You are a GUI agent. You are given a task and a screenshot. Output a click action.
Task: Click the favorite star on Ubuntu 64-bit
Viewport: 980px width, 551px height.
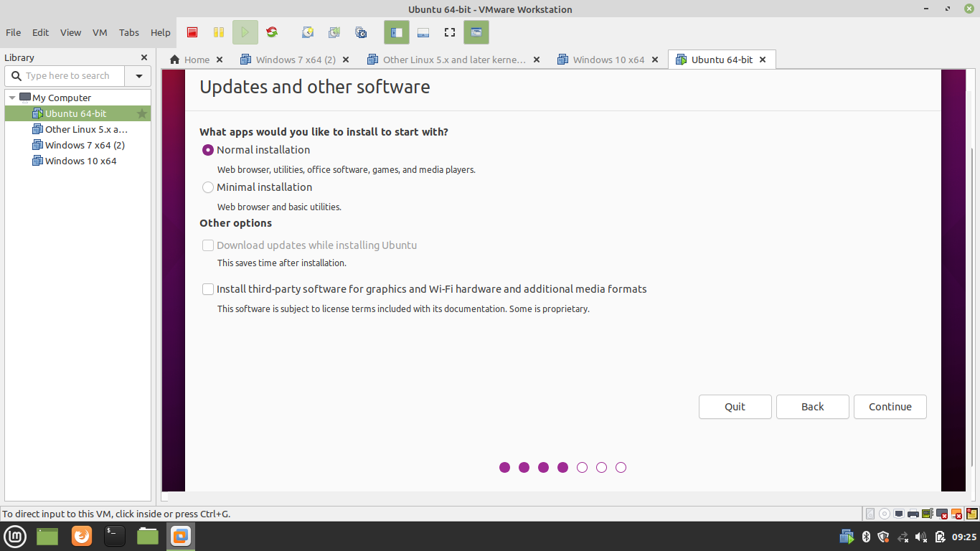(142, 113)
